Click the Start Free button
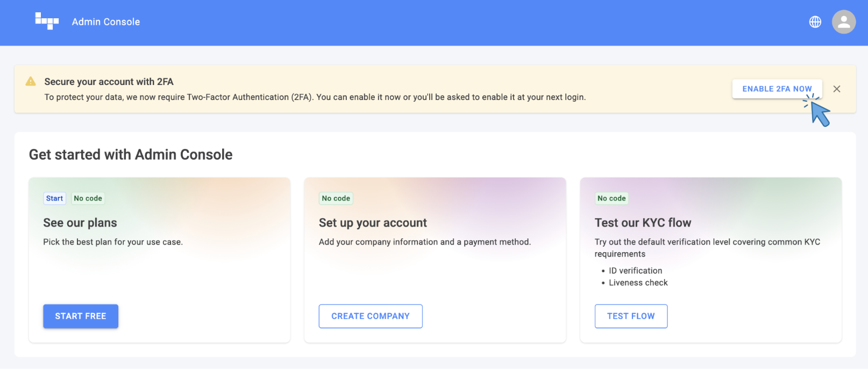The height and width of the screenshot is (370, 868). (x=81, y=316)
